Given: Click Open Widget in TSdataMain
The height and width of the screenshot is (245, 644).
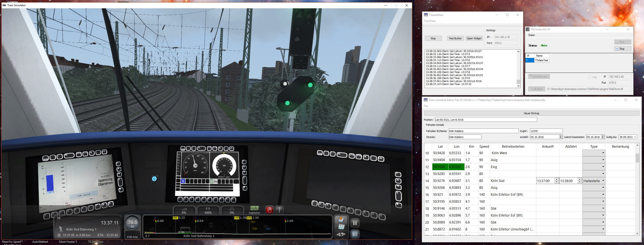Looking at the screenshot, I should coord(474,38).
